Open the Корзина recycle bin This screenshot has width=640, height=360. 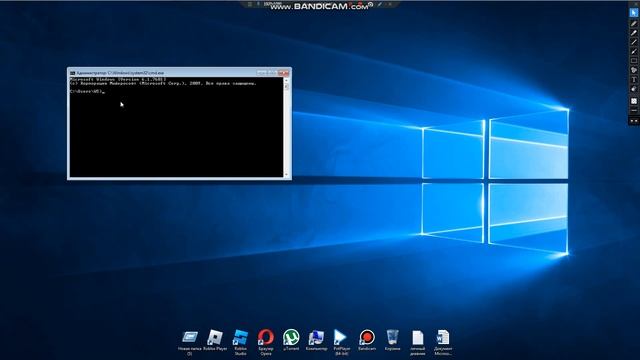(392, 340)
